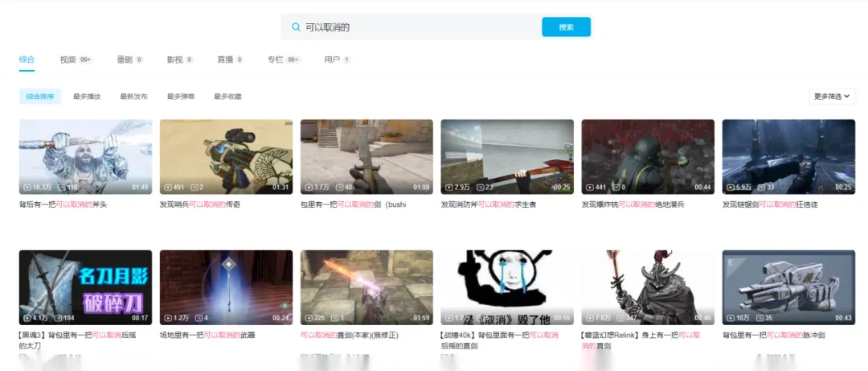
Task: Open the 直播 results tab
Action: coord(231,60)
